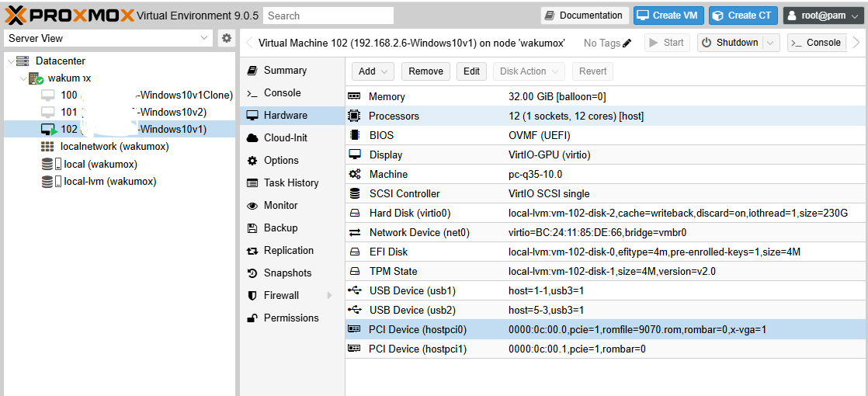Click the Processors chip icon

pyautogui.click(x=354, y=116)
